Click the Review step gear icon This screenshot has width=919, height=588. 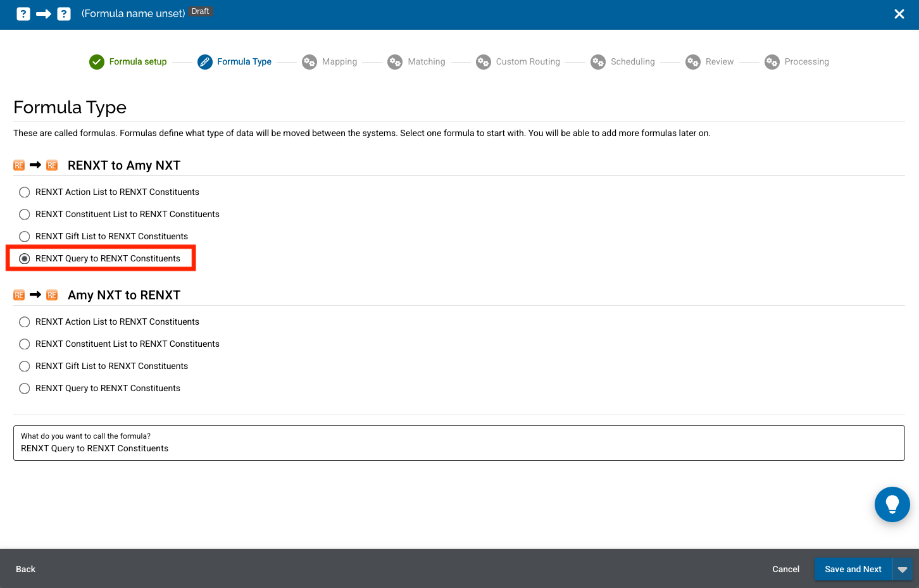(x=693, y=61)
